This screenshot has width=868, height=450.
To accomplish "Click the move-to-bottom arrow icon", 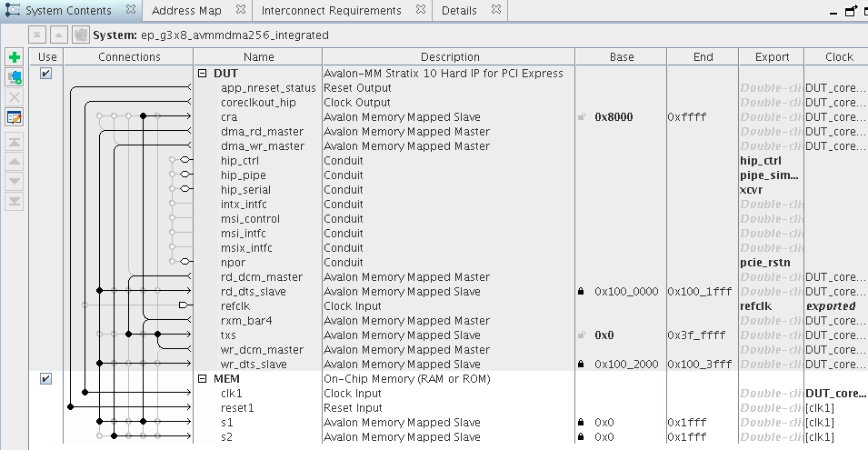I will pyautogui.click(x=15, y=201).
